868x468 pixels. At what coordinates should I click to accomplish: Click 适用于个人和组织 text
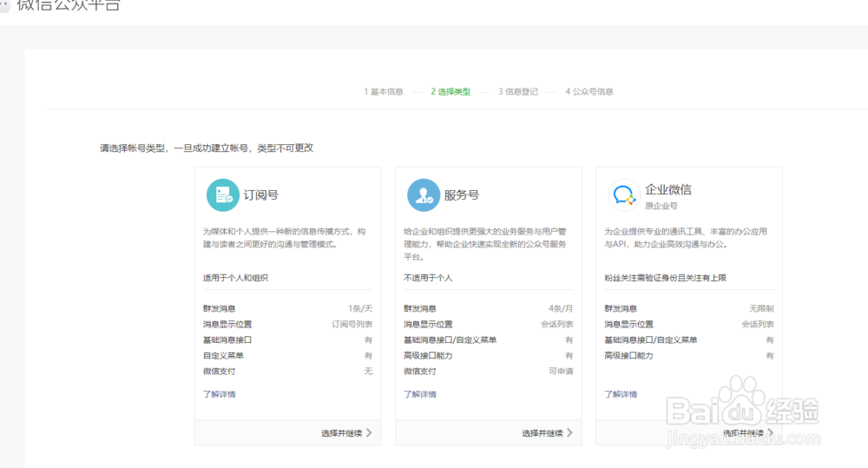click(x=235, y=278)
